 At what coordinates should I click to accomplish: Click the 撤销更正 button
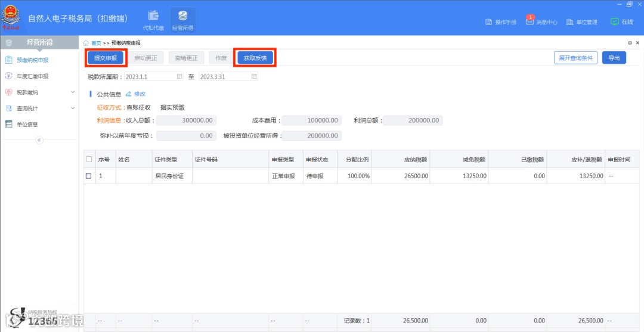coord(187,58)
